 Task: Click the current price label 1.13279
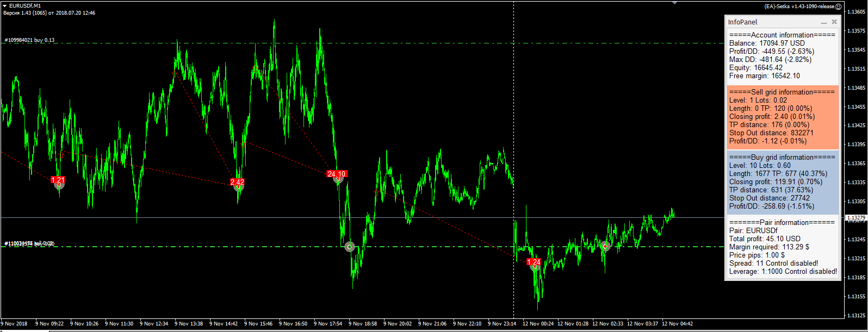855,218
